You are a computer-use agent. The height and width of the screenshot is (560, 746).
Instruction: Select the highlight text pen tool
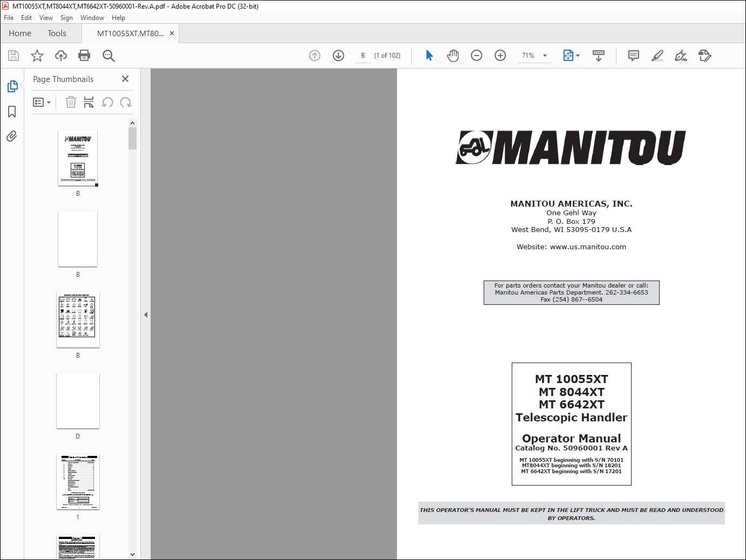click(657, 56)
